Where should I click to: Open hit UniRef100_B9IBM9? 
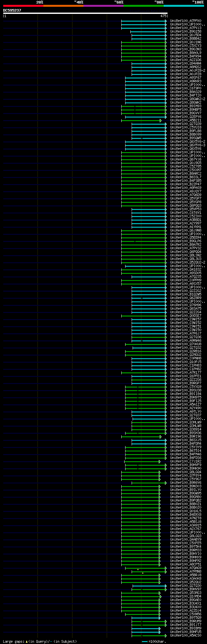[x=186, y=628]
